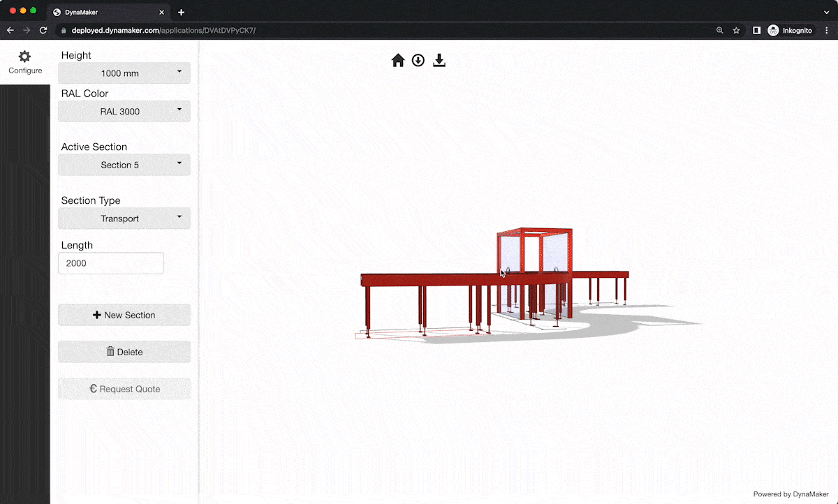Open the Height dropdown showing 1000 mm
Image resolution: width=838 pixels, height=504 pixels.
tap(124, 73)
